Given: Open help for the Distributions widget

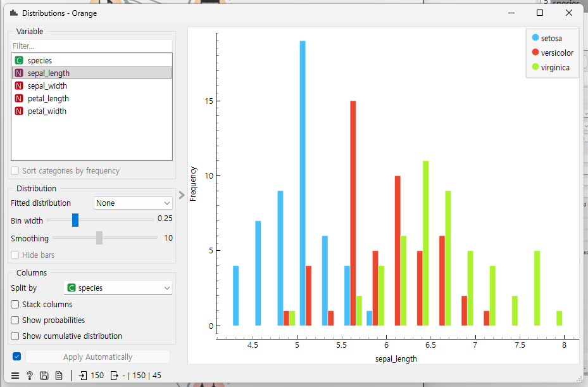Looking at the screenshot, I should tap(30, 376).
